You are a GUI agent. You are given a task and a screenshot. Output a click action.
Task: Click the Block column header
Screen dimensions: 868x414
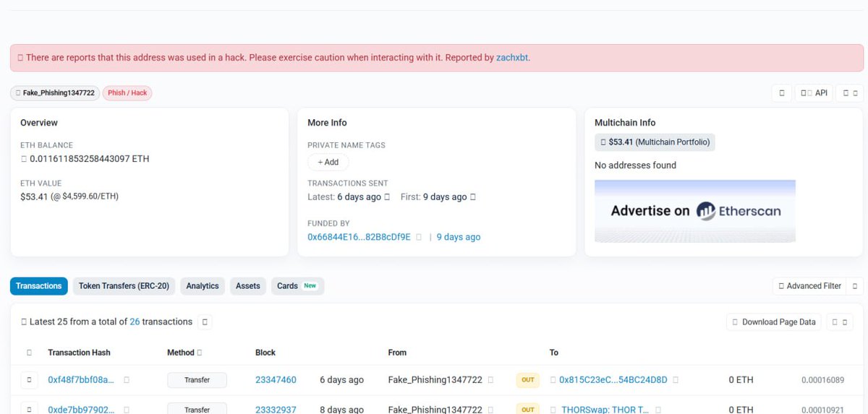265,353
